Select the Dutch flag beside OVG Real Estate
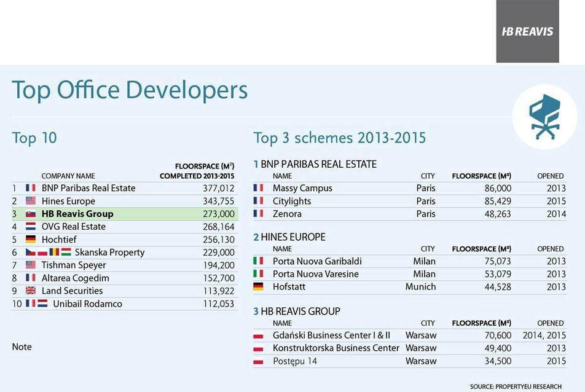This screenshot has height=392, width=585. click(x=31, y=226)
